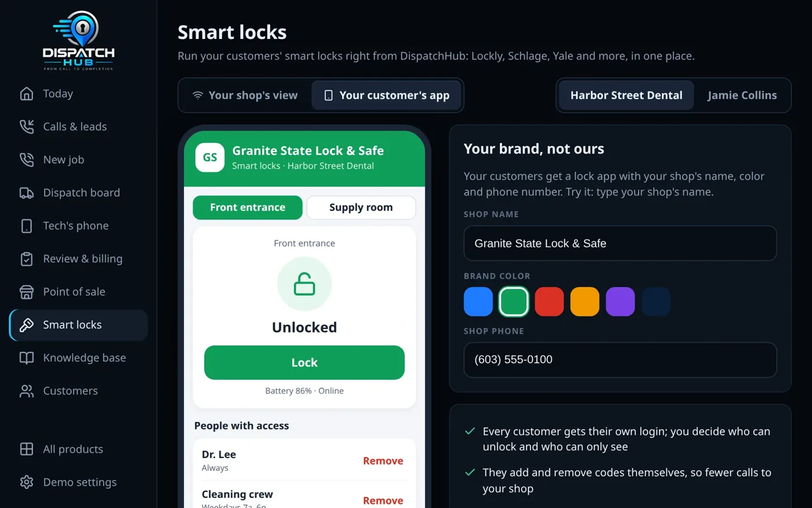Pick the red brand color swatch

549,302
